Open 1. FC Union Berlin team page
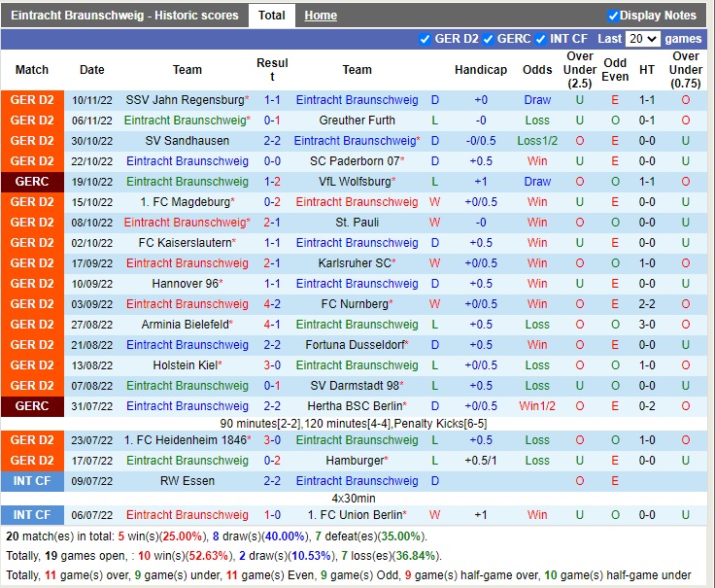This screenshot has height=588, width=715. click(355, 515)
